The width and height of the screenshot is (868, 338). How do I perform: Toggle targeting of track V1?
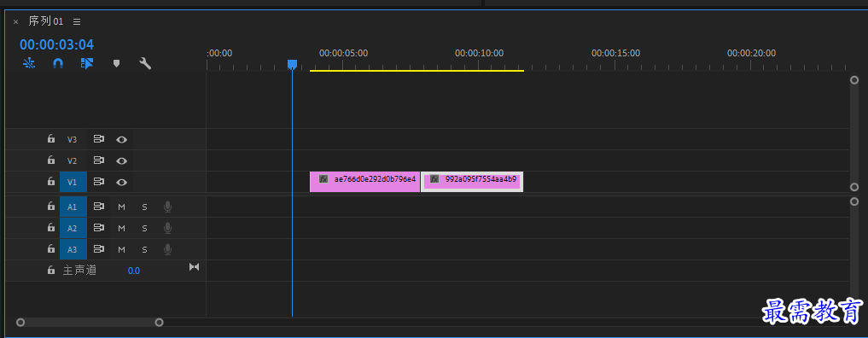click(73, 182)
